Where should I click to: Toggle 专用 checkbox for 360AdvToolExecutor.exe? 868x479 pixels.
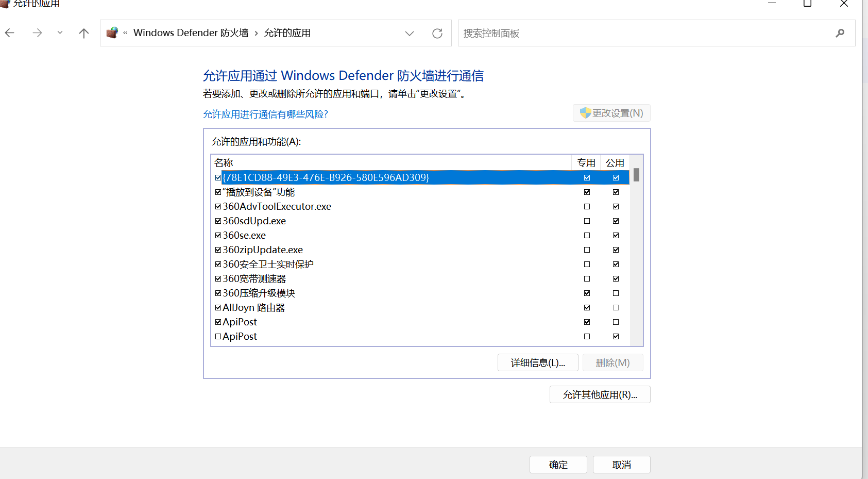click(587, 206)
